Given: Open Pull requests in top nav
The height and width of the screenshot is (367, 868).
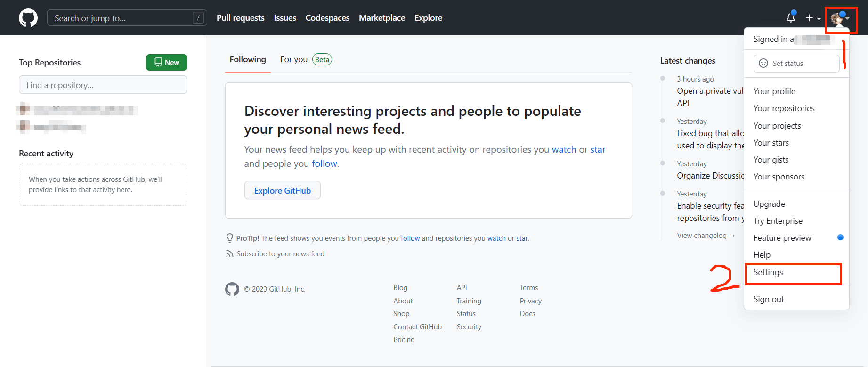Looking at the screenshot, I should 241,18.
